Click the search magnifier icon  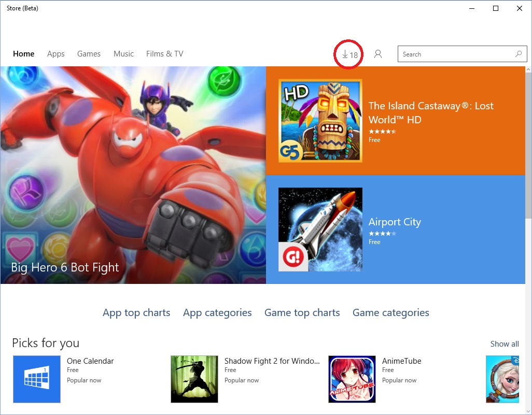pyautogui.click(x=519, y=54)
